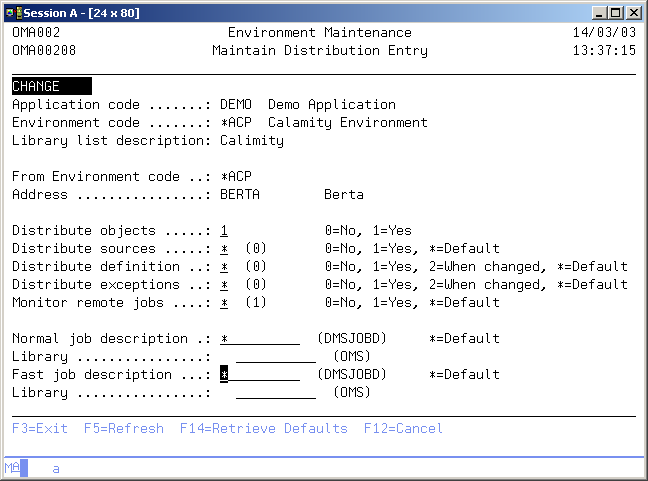Image resolution: width=648 pixels, height=481 pixels.
Task: Minimize the Session A window
Action: [600, 12]
